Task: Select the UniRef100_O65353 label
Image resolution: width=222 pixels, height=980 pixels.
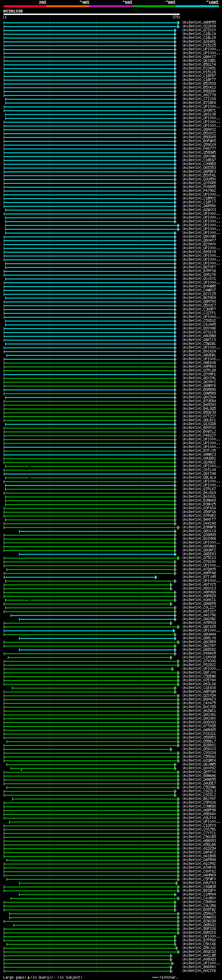Action: point(199,168)
